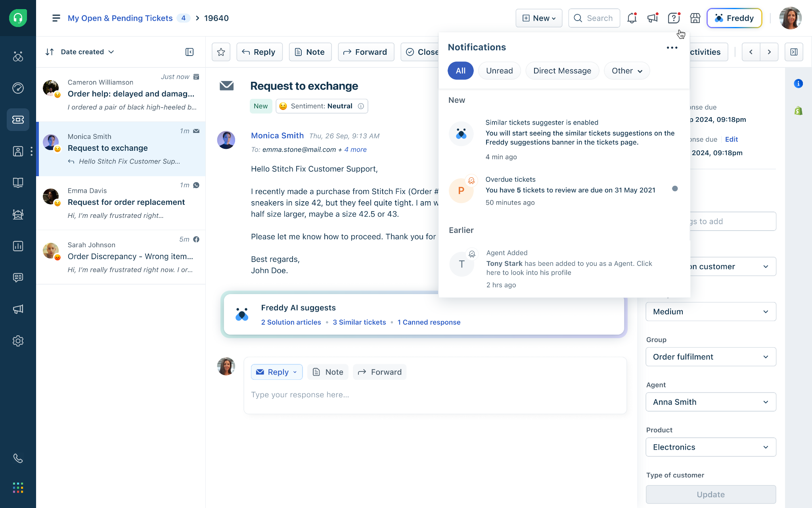
Task: Click the Shopify app icon
Action: pos(798,111)
